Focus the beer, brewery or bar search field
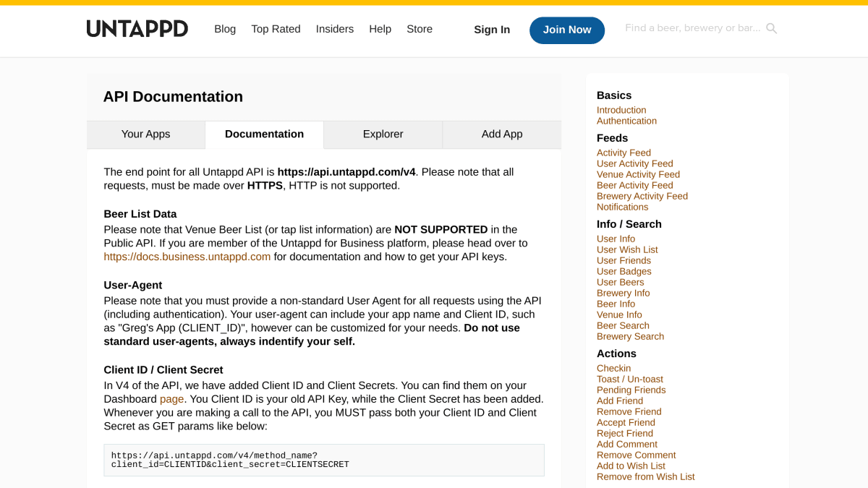 [x=693, y=28]
